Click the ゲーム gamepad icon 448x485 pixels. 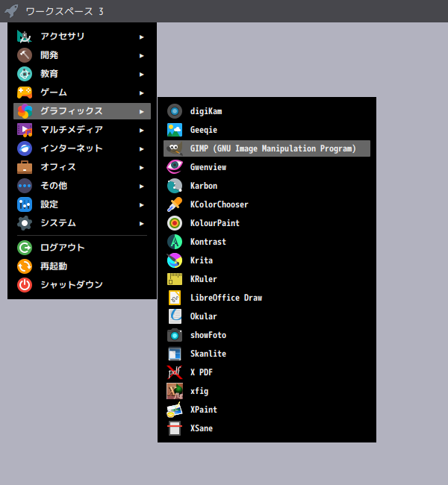[25, 93]
